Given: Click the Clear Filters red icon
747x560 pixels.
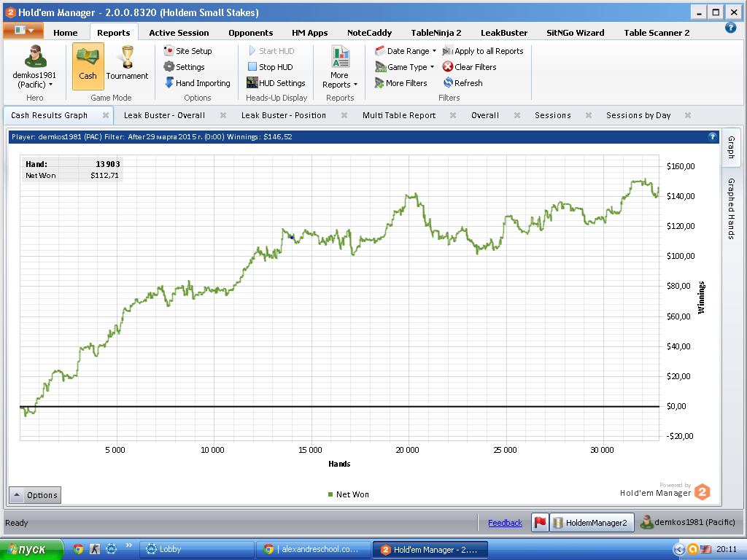Looking at the screenshot, I should click(448, 67).
